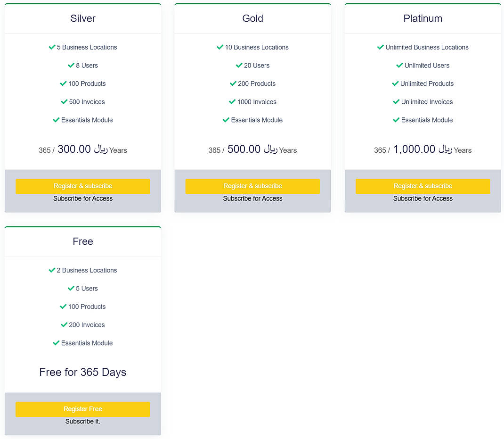Viewport: 504px width, 439px height.
Task: Click the checkmark next to Unlimited Invoices
Action: [x=396, y=102]
